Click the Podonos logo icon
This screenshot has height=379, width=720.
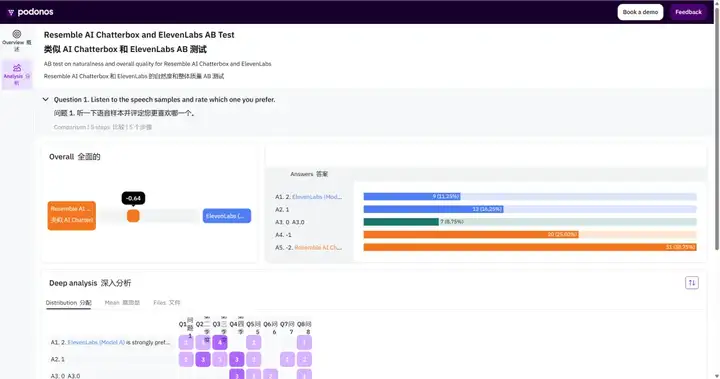click(x=11, y=12)
